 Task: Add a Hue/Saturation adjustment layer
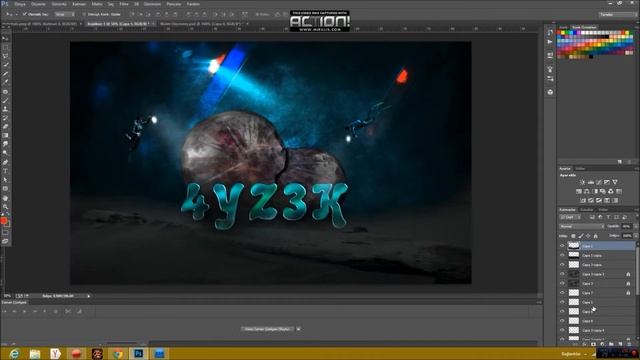tap(579, 191)
